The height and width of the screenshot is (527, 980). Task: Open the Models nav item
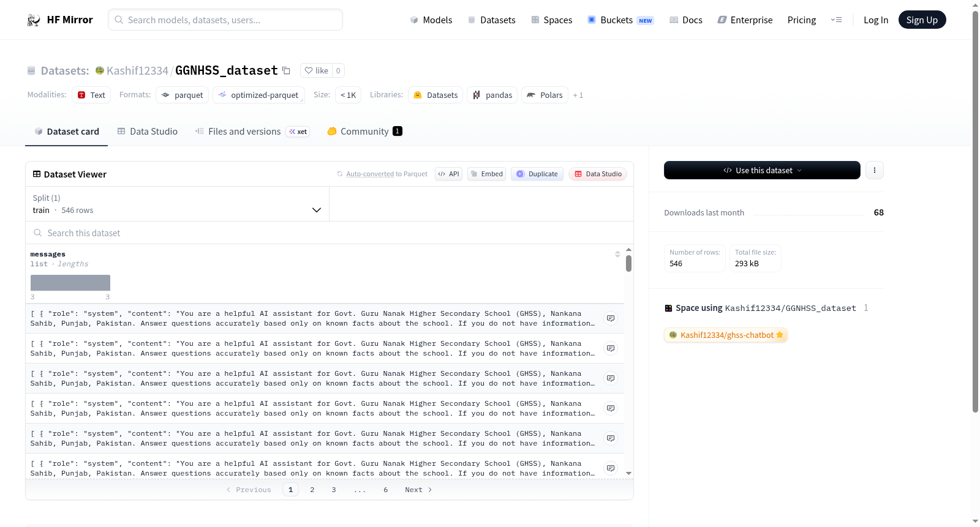click(431, 20)
